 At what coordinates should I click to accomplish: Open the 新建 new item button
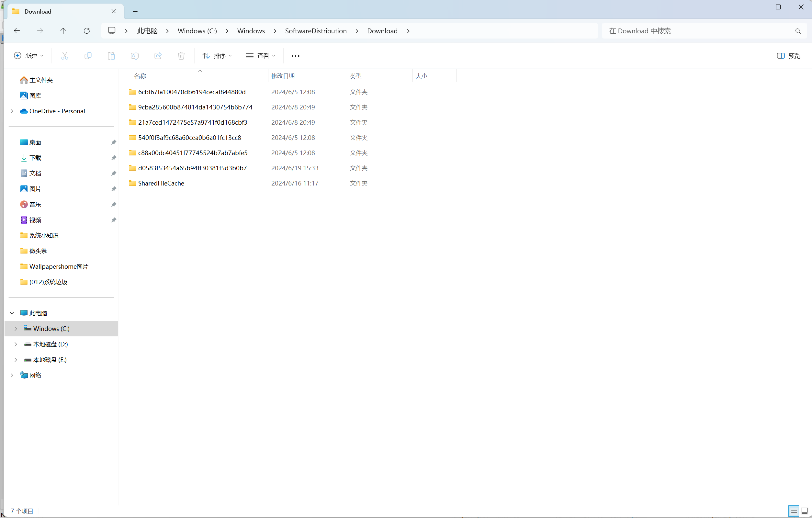[28, 56]
